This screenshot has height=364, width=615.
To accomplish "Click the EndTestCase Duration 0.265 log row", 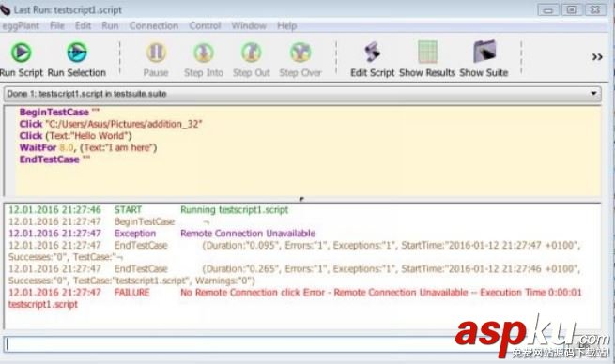I will point(294,275).
